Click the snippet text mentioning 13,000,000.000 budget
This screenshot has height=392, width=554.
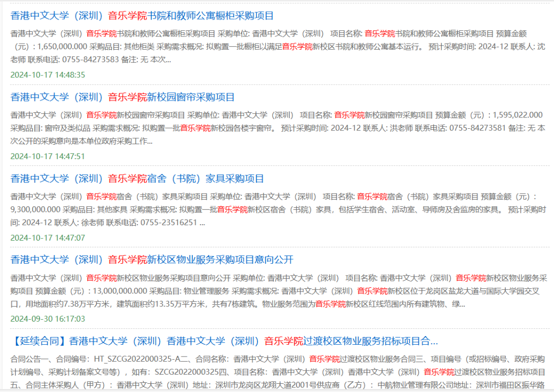[279, 291]
